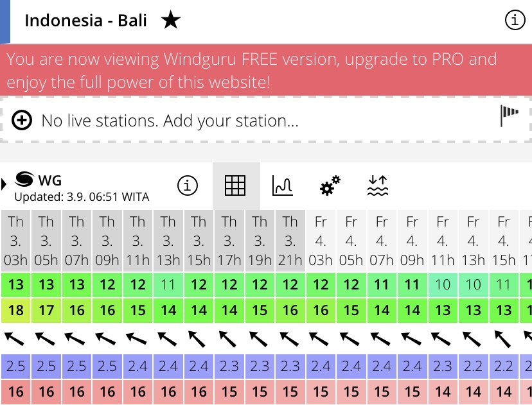Select the Fr 4. 03h column header
The height and width of the screenshot is (405, 532).
(x=321, y=241)
